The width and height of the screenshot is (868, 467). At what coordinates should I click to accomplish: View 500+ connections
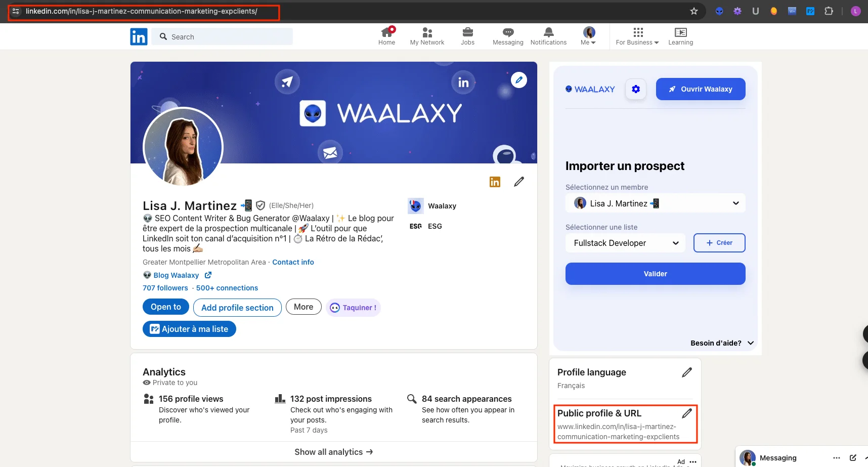click(x=227, y=288)
